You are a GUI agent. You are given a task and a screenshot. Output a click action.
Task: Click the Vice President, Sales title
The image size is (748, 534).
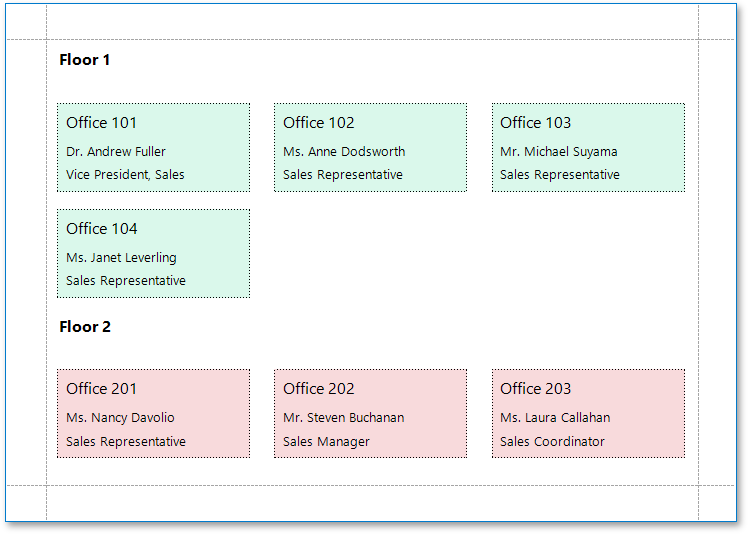pos(125,175)
